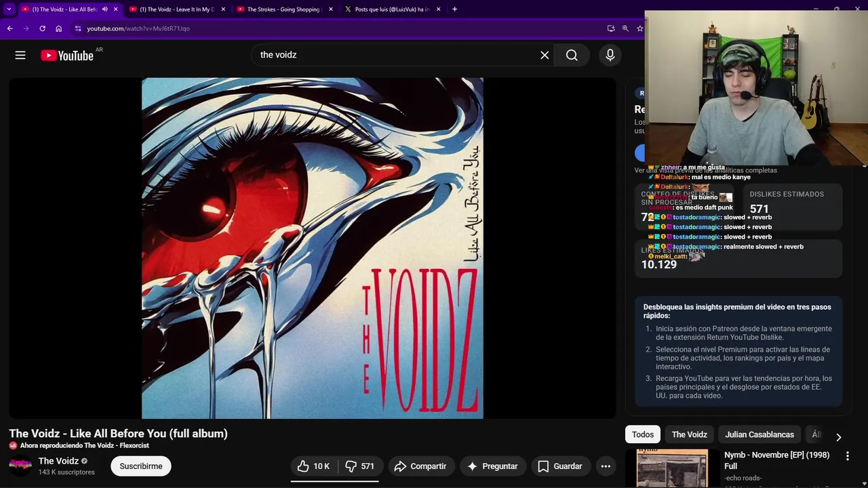The image size is (868, 488).
Task: Open the Nymb Novembre video thumbnail
Action: pyautogui.click(x=672, y=468)
